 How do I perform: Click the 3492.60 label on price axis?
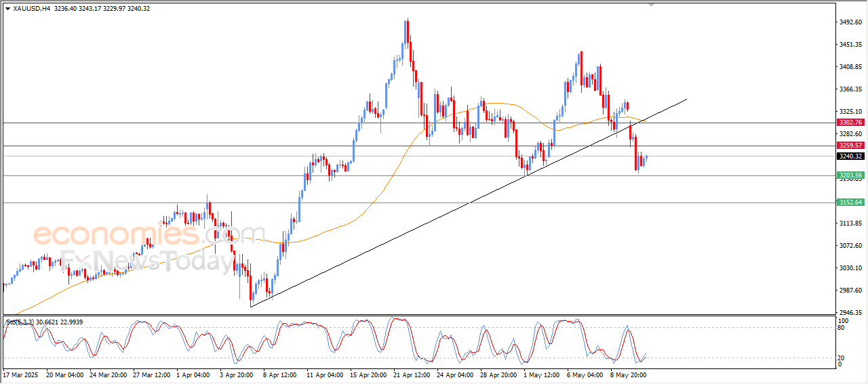click(850, 22)
